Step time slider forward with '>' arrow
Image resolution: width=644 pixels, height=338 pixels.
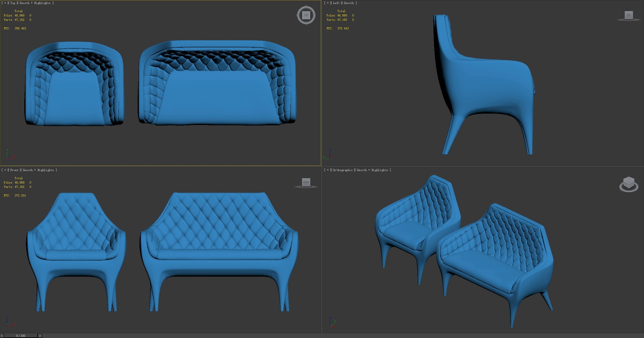tap(40, 336)
